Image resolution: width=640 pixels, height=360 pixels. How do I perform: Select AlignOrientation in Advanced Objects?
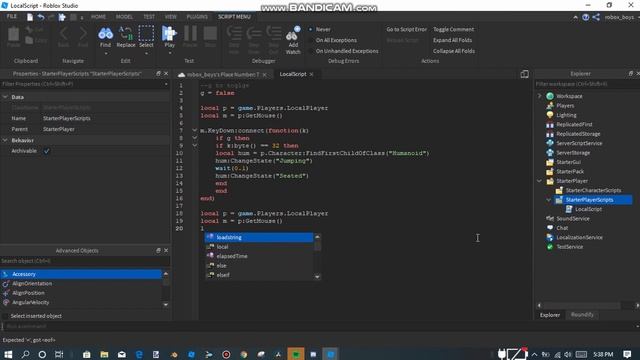click(81, 283)
